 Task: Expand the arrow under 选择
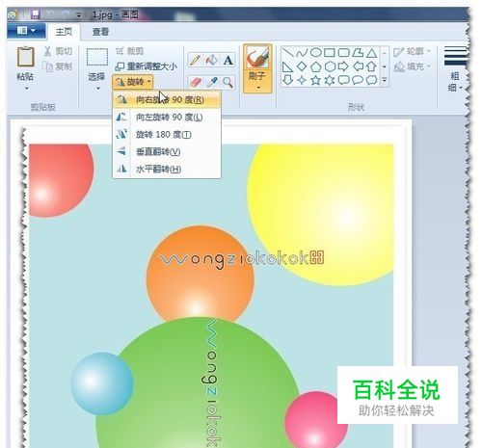pyautogui.click(x=97, y=88)
